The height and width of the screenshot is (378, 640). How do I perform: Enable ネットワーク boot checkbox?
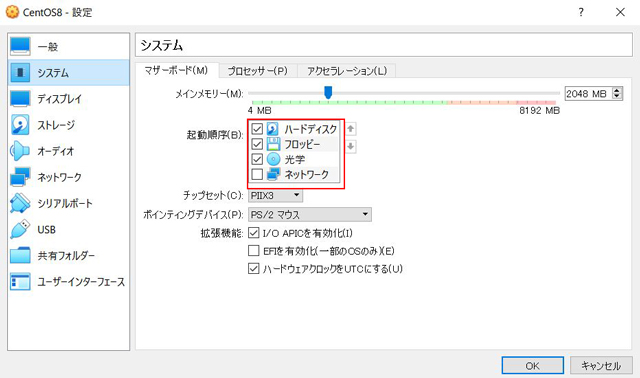[x=257, y=174]
